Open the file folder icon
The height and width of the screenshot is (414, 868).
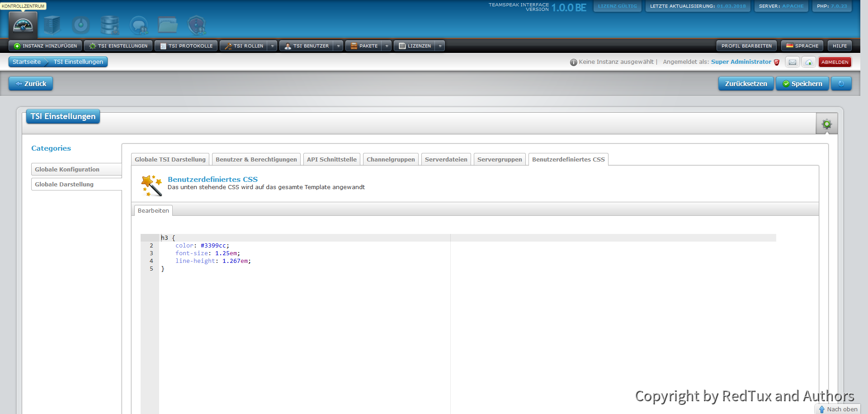[168, 25]
